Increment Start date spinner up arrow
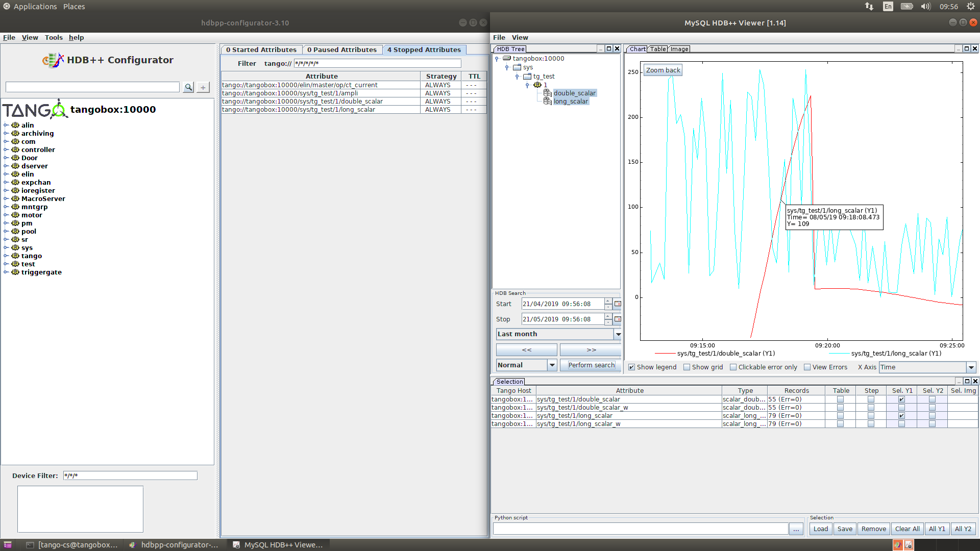This screenshot has height=551, width=980. click(608, 301)
